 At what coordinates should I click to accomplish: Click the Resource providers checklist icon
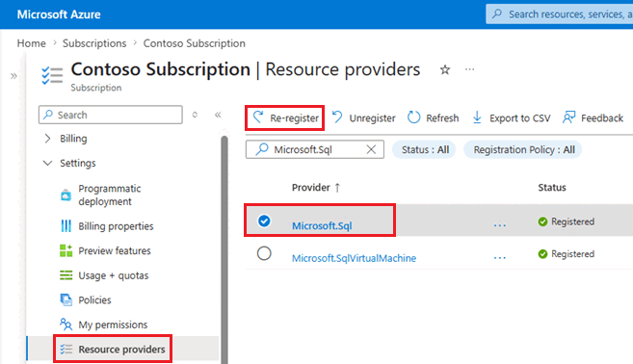(x=66, y=349)
